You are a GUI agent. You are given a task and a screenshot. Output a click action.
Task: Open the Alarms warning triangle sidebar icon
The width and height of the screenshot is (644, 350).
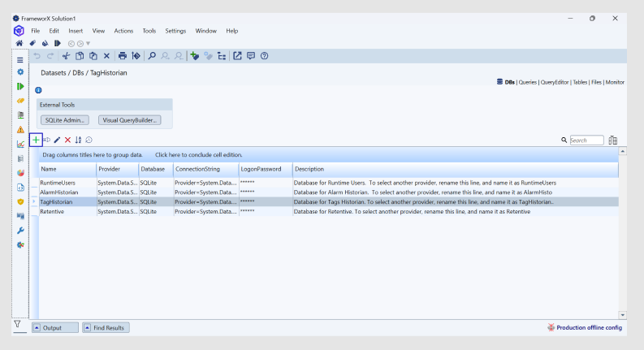pyautogui.click(x=20, y=129)
